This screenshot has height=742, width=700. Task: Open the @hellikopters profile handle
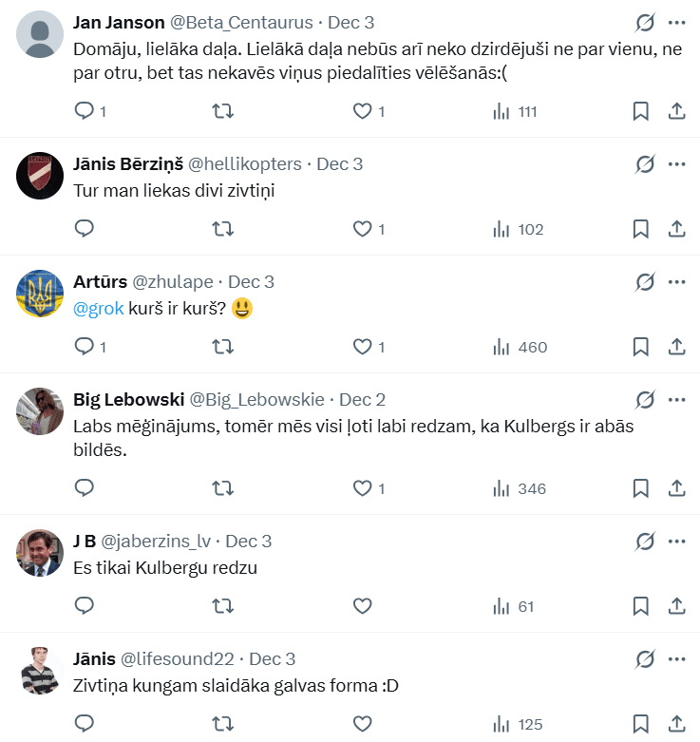[245, 164]
